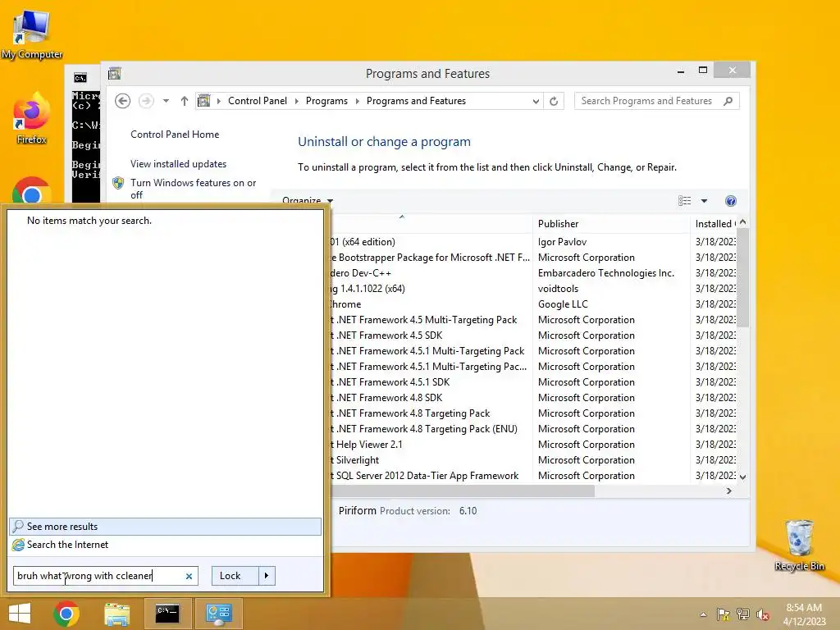Click Command Prompt window title icon

point(80,78)
